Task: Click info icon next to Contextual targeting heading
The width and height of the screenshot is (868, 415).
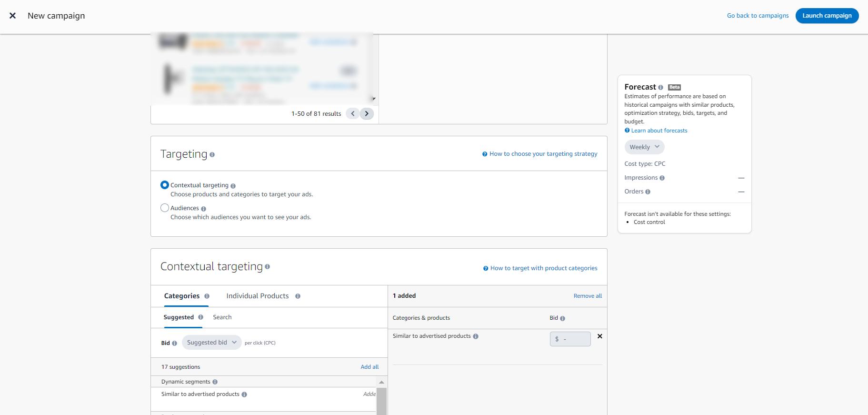Action: coord(267,267)
